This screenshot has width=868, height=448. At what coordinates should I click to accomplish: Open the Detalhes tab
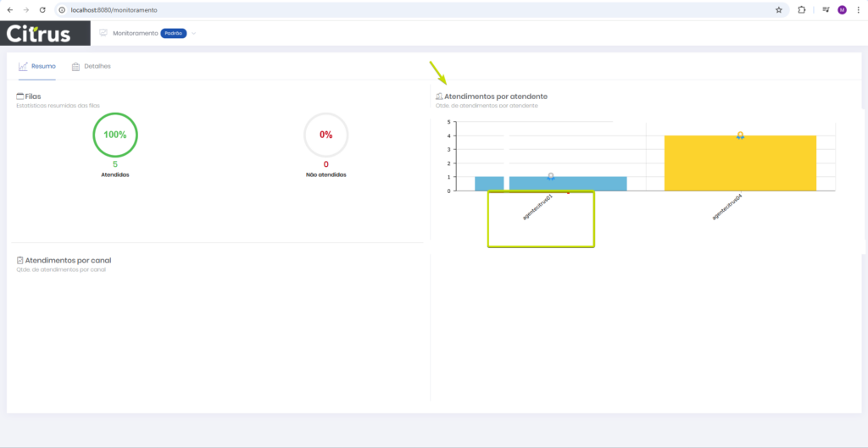(x=92, y=66)
